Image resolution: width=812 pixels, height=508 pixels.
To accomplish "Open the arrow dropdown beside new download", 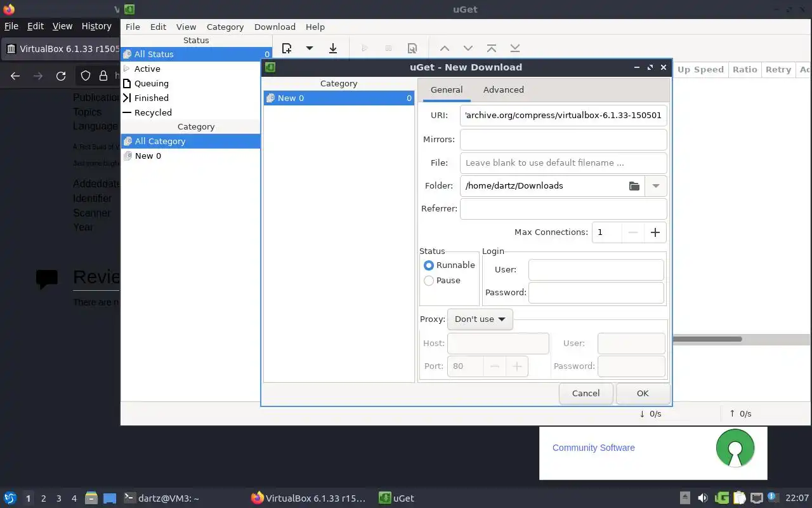I will tap(310, 48).
